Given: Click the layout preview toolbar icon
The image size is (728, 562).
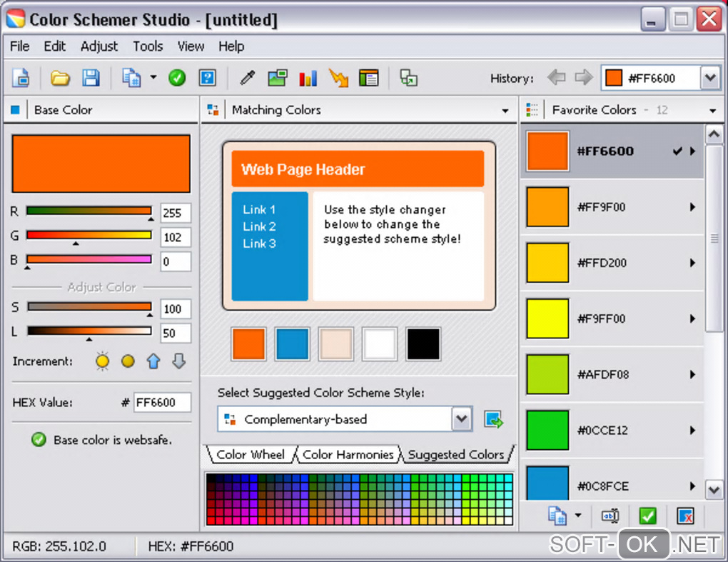Looking at the screenshot, I should [x=369, y=78].
